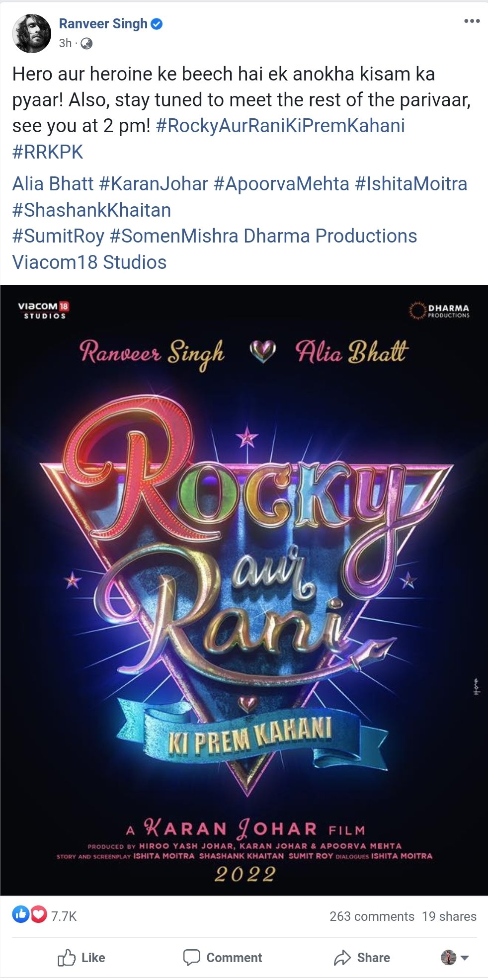
Task: Open the three-dot post options menu
Action: click(x=472, y=21)
